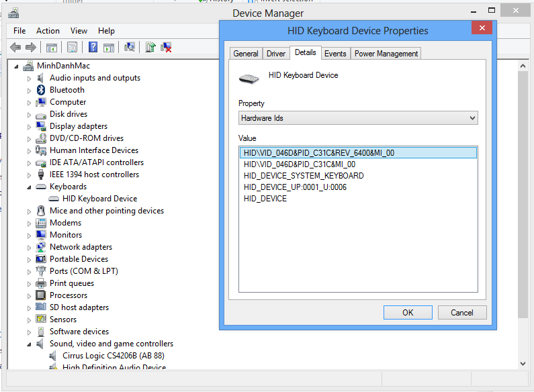534x392 pixels.
Task: Click the Forward arrow toolbar icon
Action: click(x=31, y=47)
